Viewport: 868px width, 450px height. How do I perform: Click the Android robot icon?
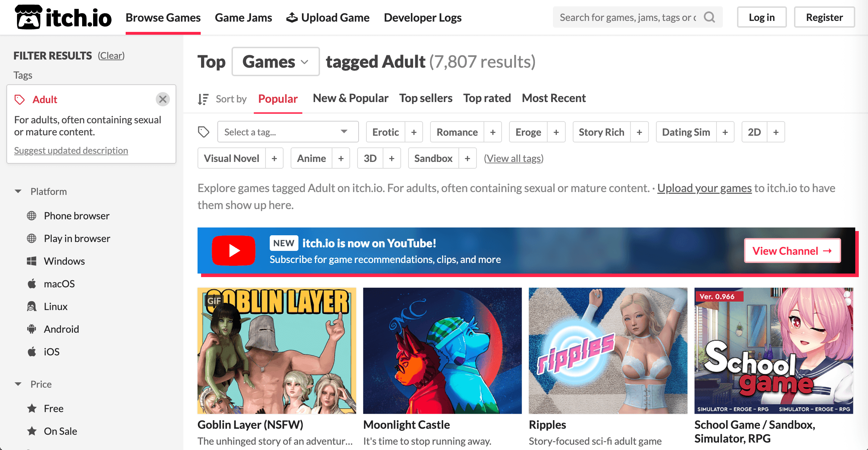coord(32,329)
